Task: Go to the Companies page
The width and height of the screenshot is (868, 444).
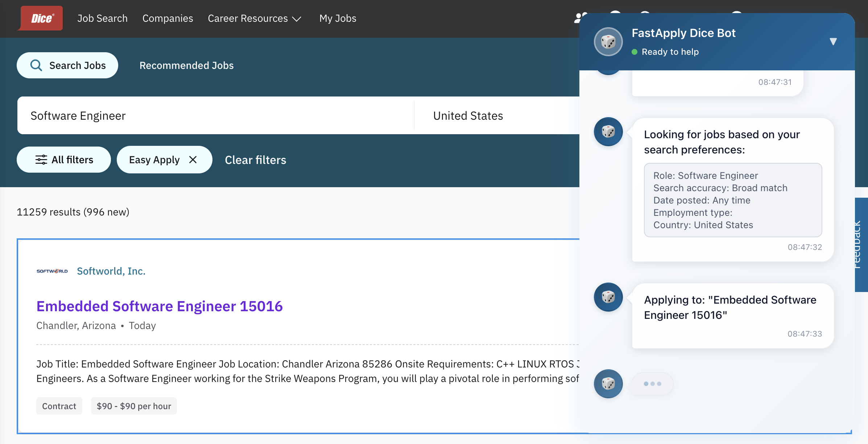Action: click(x=168, y=18)
